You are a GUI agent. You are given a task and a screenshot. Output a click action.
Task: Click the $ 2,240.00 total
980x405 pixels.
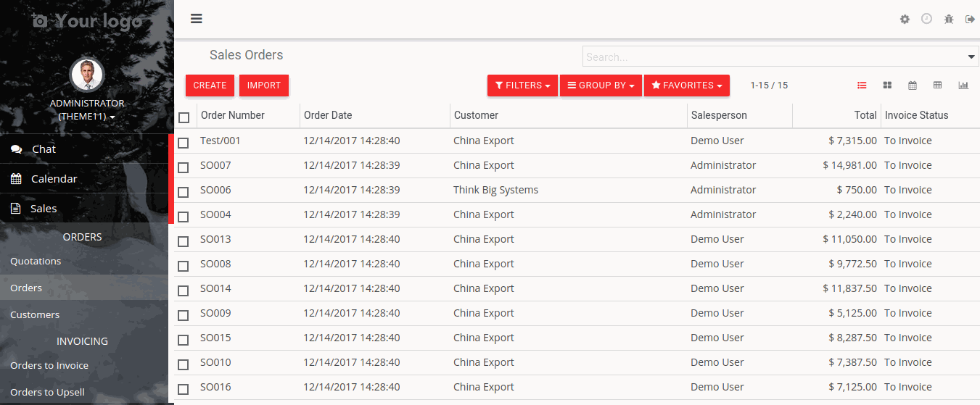(x=852, y=214)
